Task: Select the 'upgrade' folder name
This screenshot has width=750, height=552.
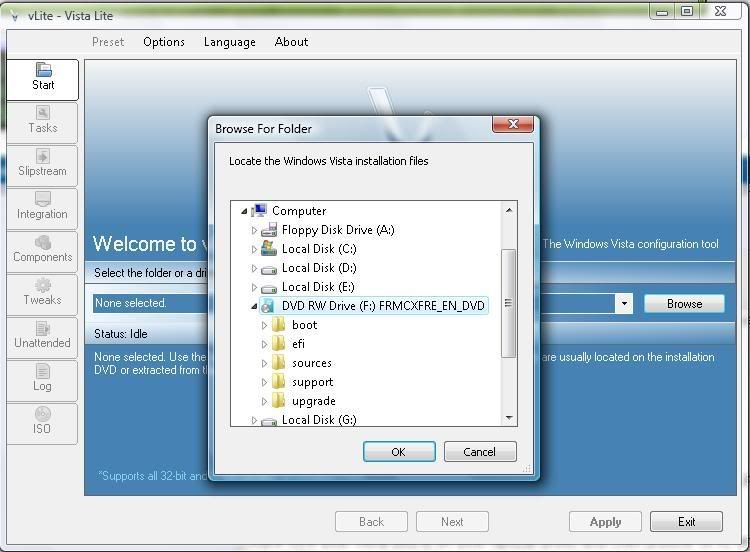Action: click(314, 401)
